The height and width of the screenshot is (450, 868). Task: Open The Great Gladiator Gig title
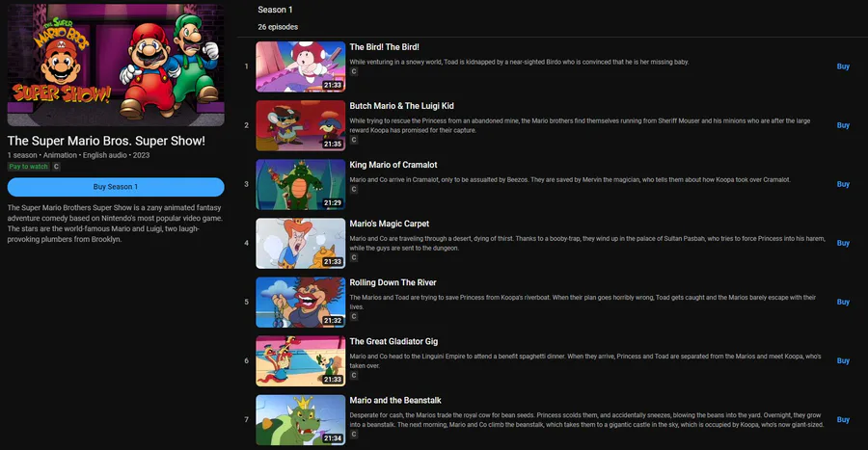[x=393, y=341]
